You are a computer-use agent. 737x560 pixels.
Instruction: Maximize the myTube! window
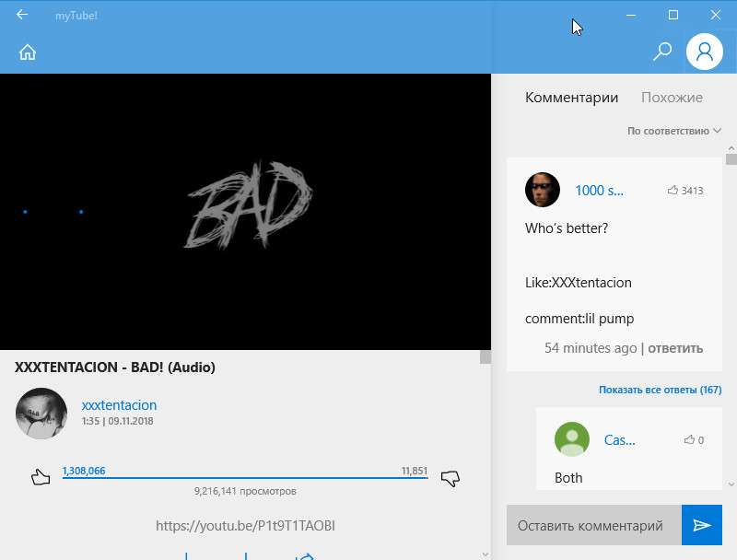(673, 15)
